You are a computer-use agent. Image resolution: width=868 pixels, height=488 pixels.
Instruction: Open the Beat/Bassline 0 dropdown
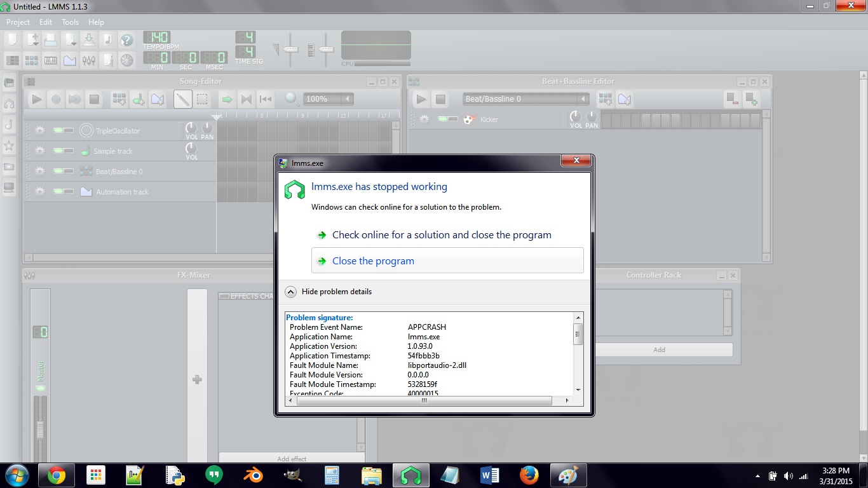point(526,99)
